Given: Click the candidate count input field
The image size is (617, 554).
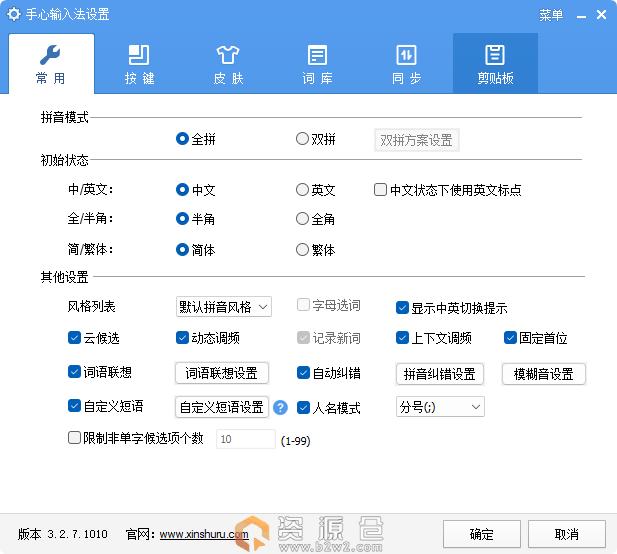Looking at the screenshot, I should [245, 439].
